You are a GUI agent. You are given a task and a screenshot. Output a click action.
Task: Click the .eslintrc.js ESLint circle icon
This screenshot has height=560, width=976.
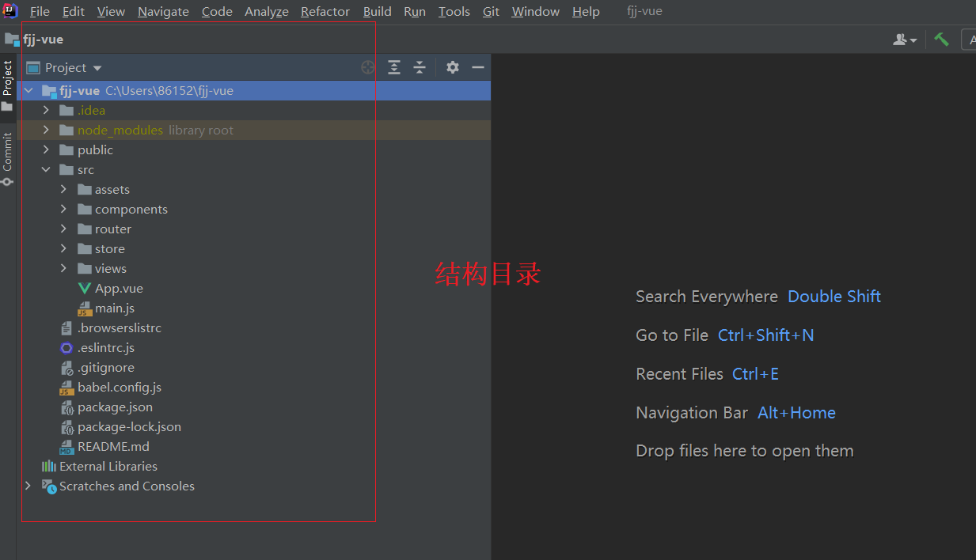(x=66, y=348)
